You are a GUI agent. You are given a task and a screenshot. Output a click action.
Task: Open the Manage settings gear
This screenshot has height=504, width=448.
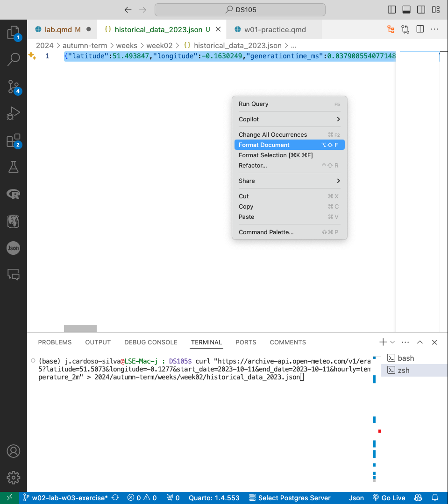[x=14, y=478]
